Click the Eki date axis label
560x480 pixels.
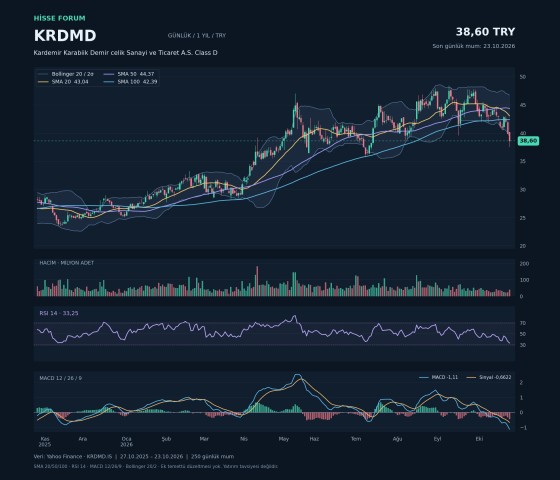(479, 439)
